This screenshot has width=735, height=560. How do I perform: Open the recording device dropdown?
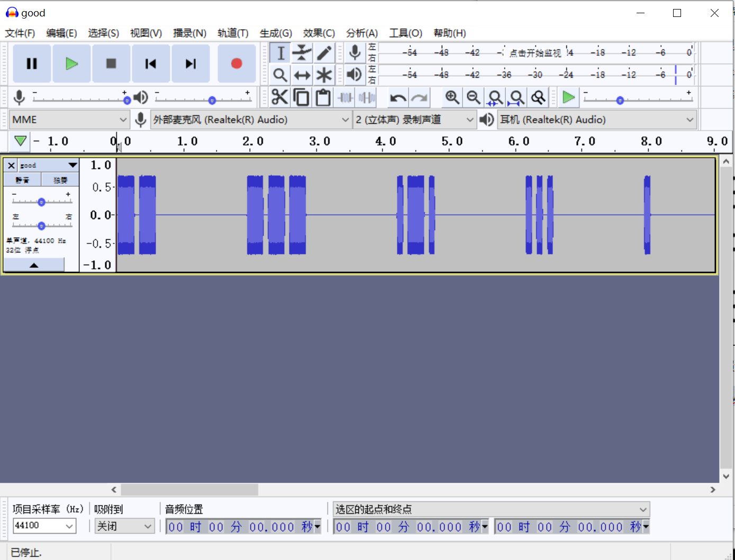point(251,120)
